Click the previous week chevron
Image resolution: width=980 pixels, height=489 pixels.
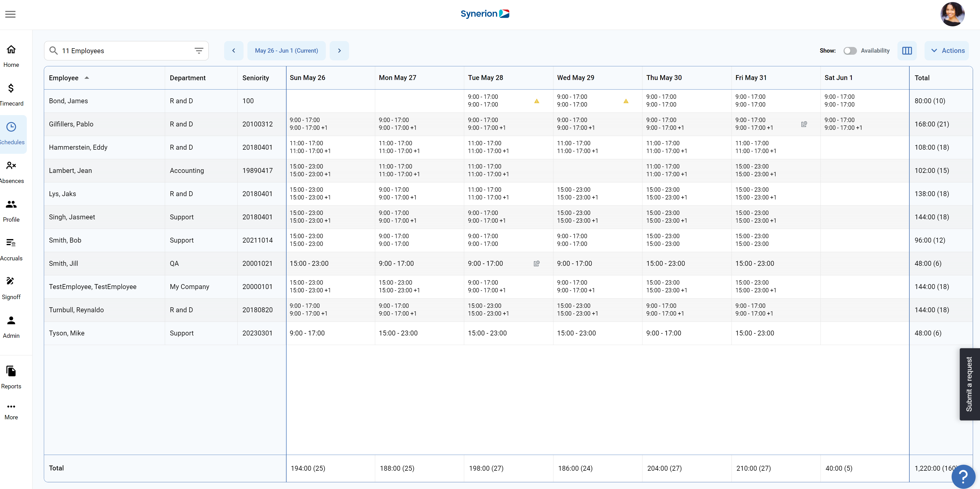click(233, 50)
